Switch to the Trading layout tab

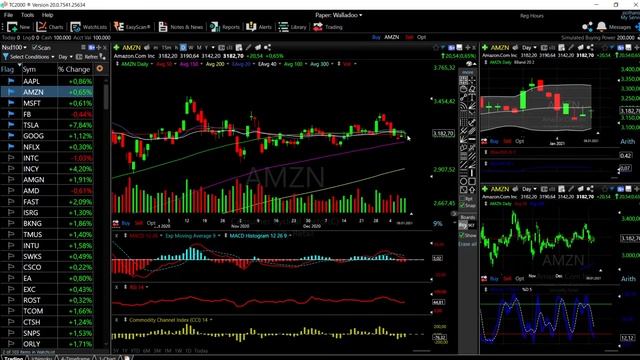coord(13,358)
